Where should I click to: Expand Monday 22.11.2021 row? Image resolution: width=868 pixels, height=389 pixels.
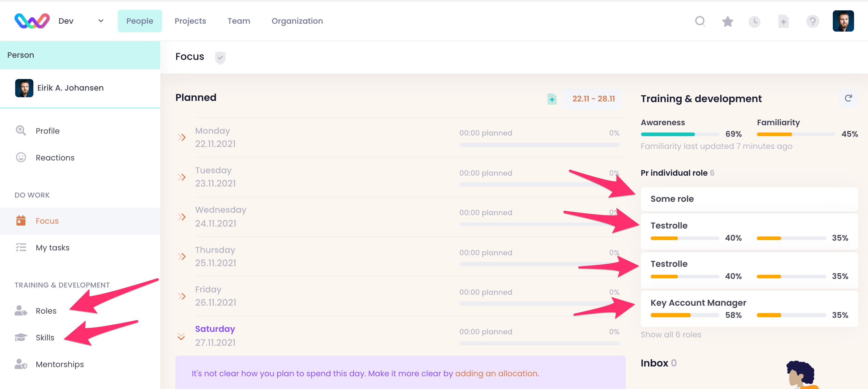click(x=181, y=137)
